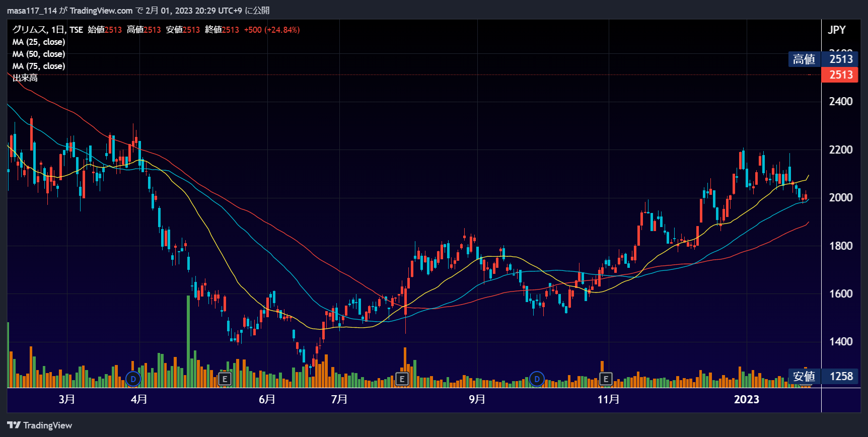
Task: Click the 終値2513 close value
Action: [x=222, y=30]
